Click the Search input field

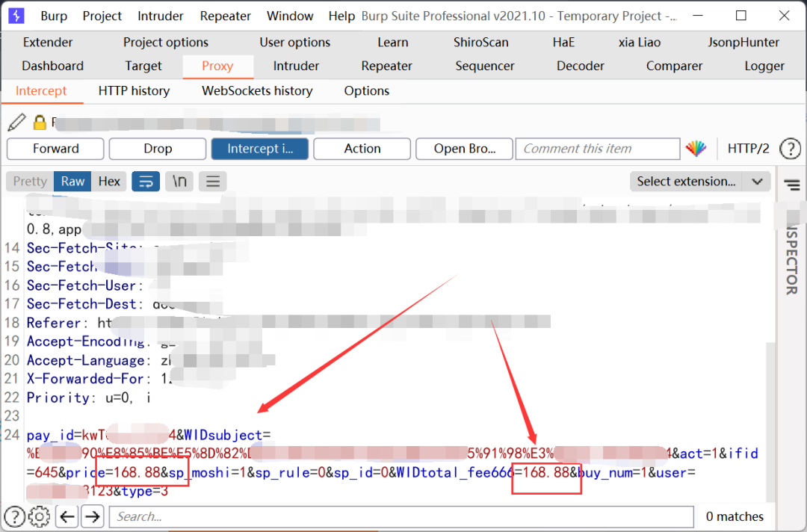[401, 516]
